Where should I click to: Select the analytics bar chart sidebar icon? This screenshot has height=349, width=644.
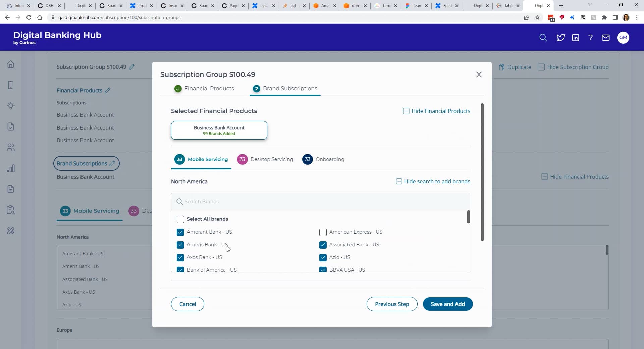pos(11,168)
